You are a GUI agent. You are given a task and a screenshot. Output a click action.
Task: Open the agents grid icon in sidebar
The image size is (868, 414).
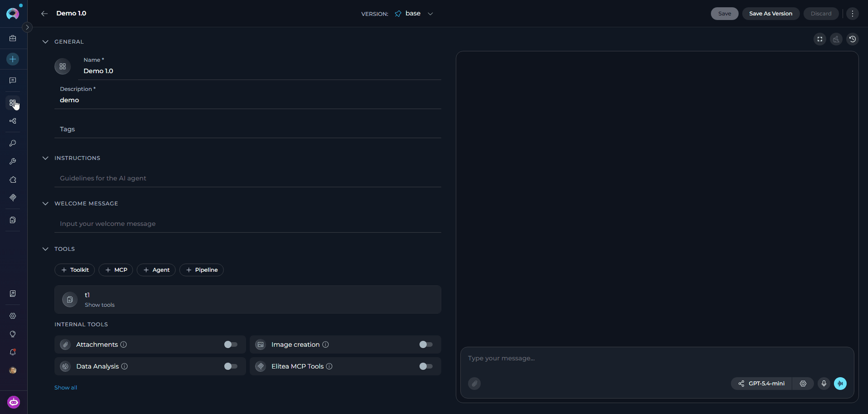(13, 103)
